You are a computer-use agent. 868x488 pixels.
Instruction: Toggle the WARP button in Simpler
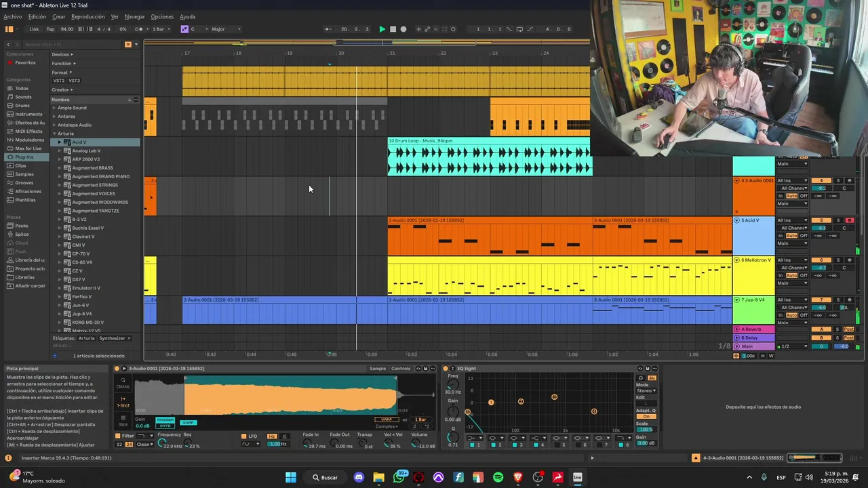(x=387, y=420)
